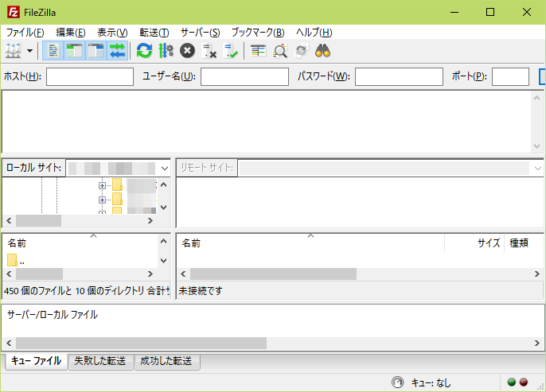Disconnect from the current server icon

tap(209, 51)
